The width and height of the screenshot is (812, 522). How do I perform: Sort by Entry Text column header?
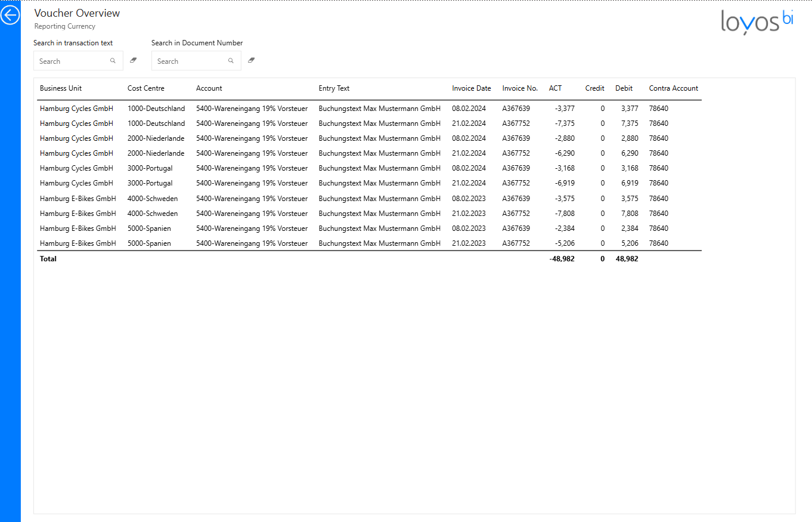pyautogui.click(x=334, y=88)
